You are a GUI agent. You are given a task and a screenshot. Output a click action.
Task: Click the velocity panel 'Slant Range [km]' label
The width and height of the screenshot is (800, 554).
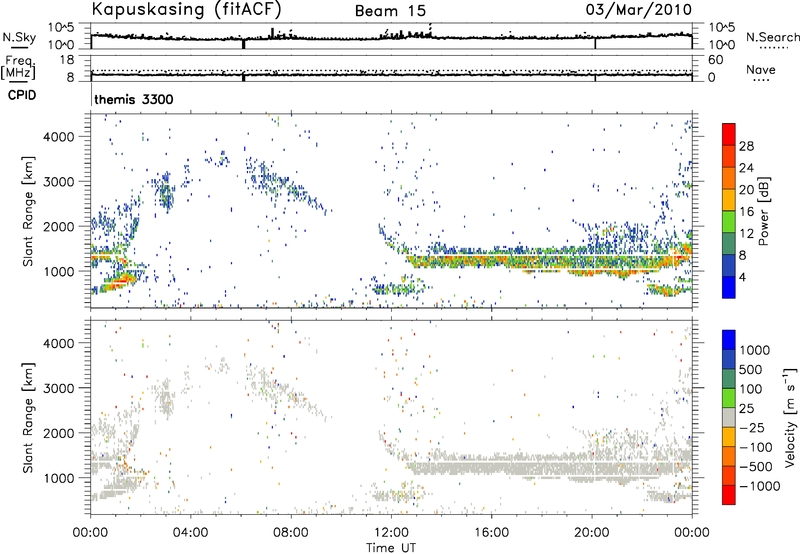click(28, 417)
